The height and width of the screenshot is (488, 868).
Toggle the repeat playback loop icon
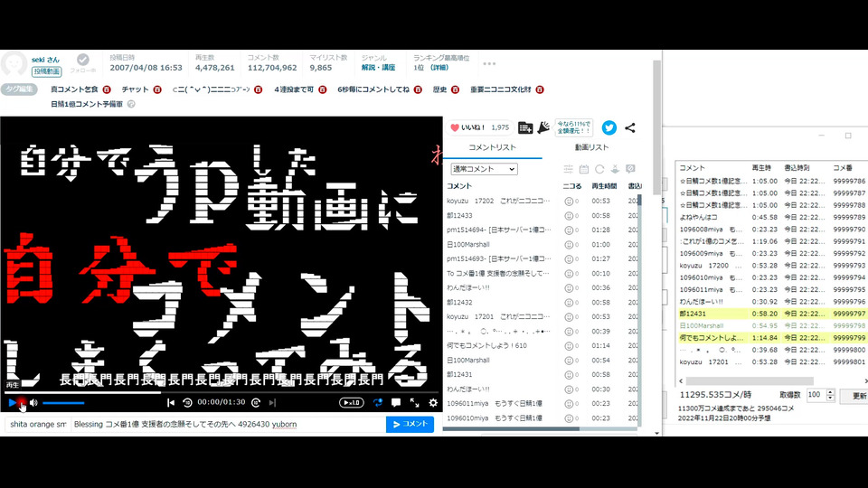click(378, 403)
